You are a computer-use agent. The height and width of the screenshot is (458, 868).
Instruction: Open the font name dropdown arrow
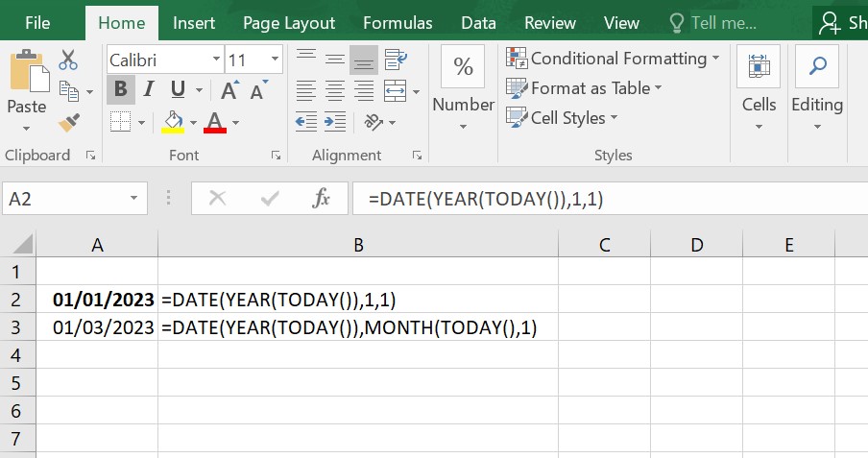point(216,60)
